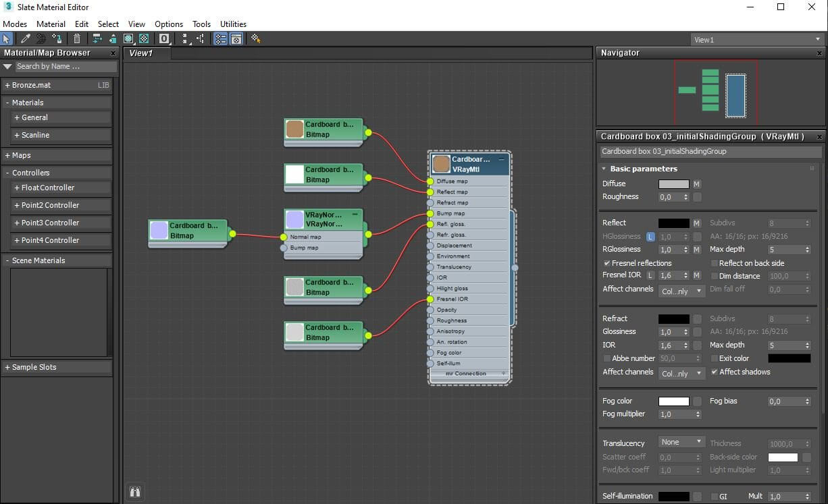Open the Translucency type dropdown
828x504 pixels.
[681, 442]
